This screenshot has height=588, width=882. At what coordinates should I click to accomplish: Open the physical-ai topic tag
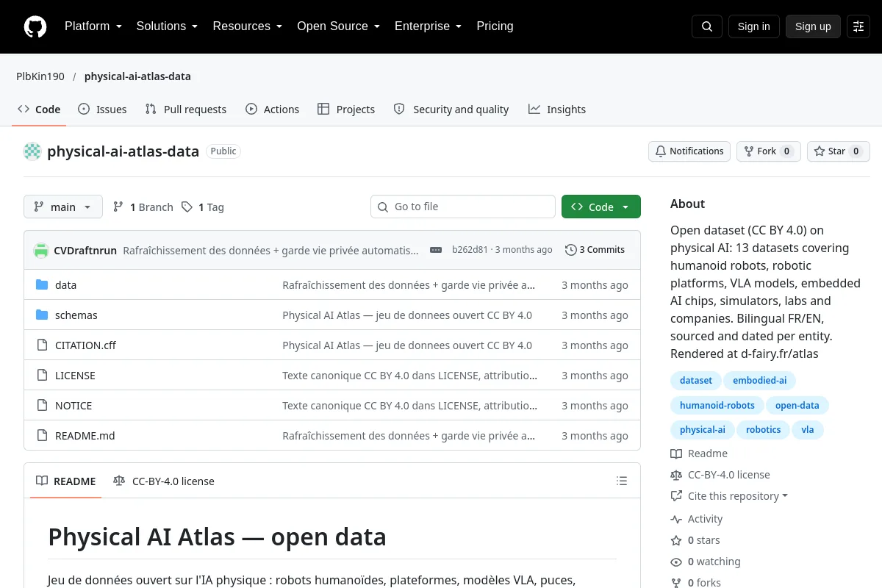coord(703,430)
